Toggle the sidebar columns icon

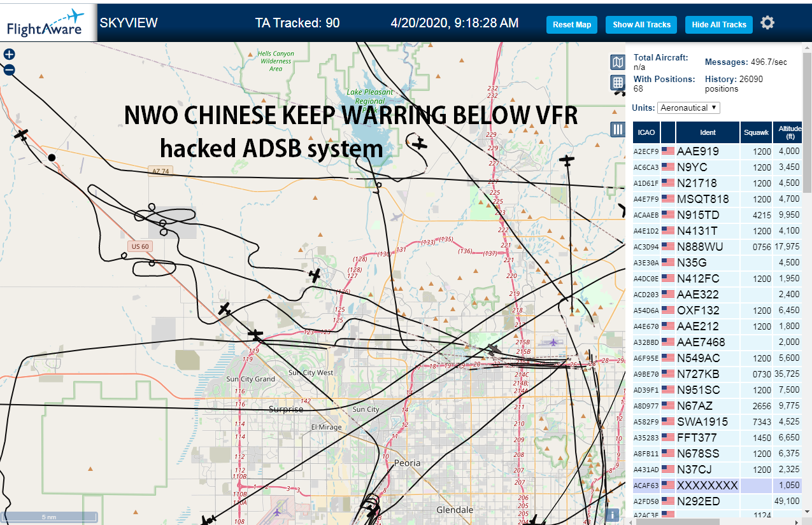[x=617, y=129]
